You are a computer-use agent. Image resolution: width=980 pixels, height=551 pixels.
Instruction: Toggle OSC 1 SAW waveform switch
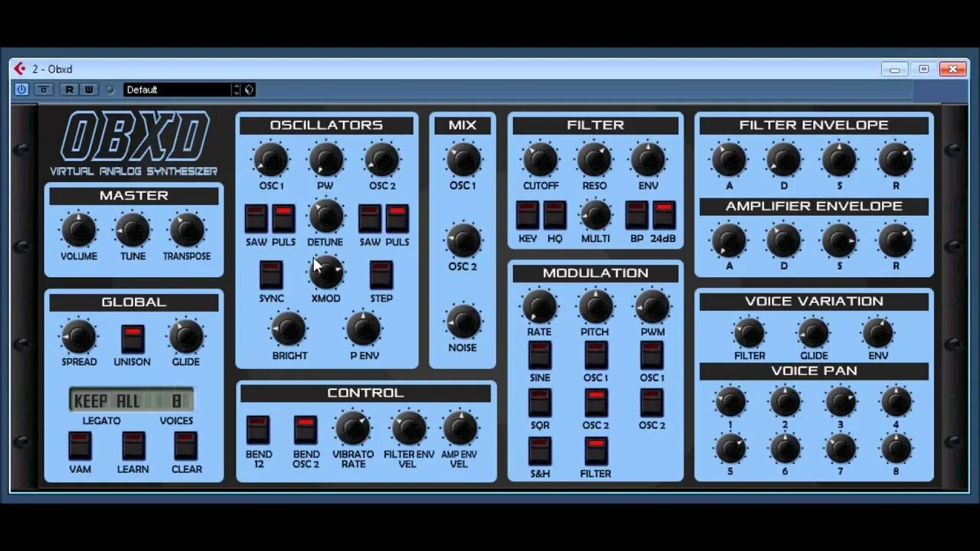pyautogui.click(x=256, y=219)
